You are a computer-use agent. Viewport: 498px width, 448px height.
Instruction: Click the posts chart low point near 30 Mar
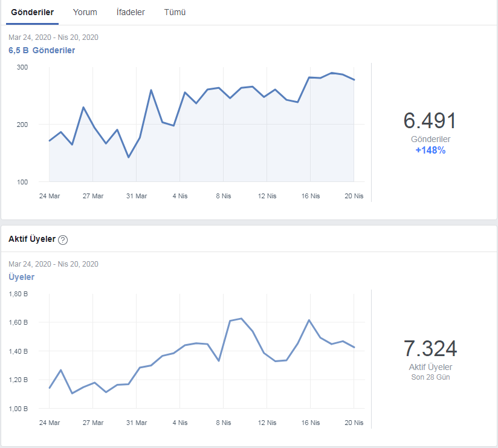[x=129, y=157]
